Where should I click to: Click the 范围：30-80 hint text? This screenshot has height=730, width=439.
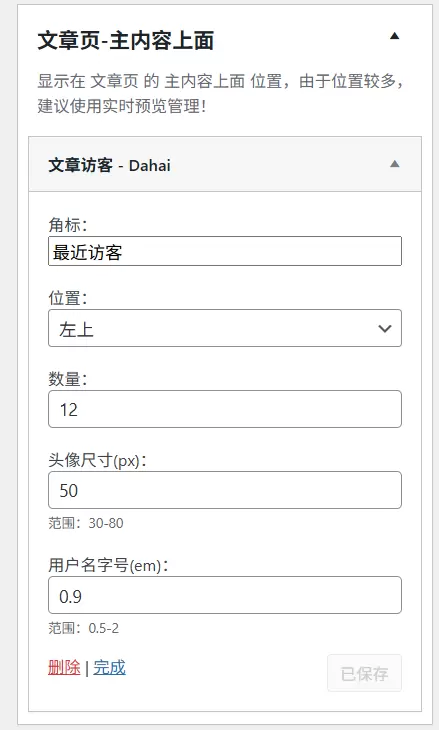click(86, 523)
